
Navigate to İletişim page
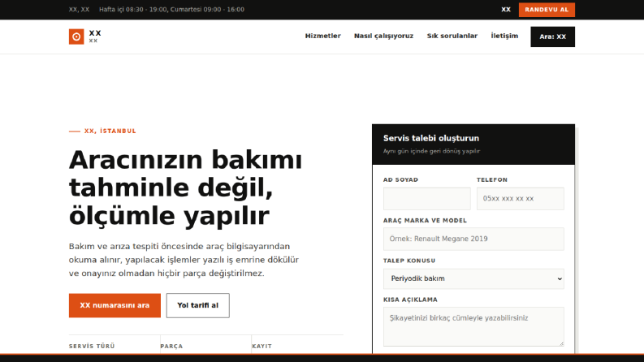click(x=504, y=36)
